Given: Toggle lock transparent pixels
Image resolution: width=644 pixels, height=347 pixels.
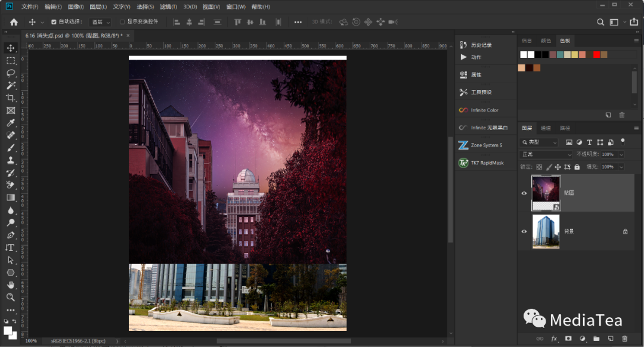Looking at the screenshot, I should point(539,167).
